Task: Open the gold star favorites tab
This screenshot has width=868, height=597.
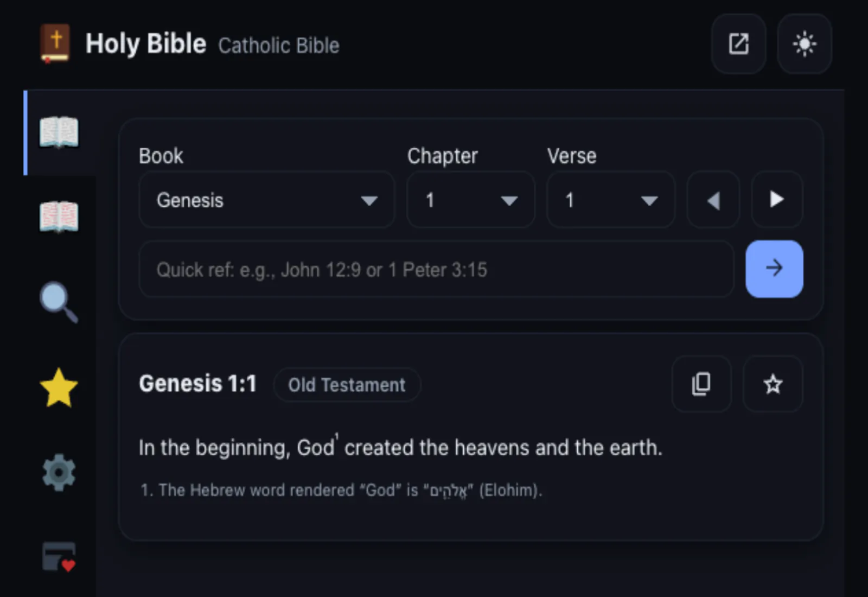Action: coord(59,388)
